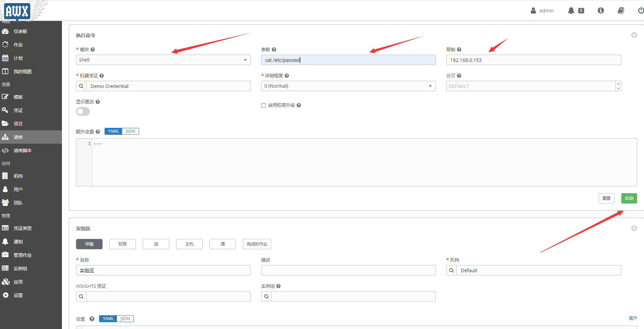This screenshot has width=644, height=329.
Task: Open the 作业 jobs sidebar item
Action: [18, 45]
